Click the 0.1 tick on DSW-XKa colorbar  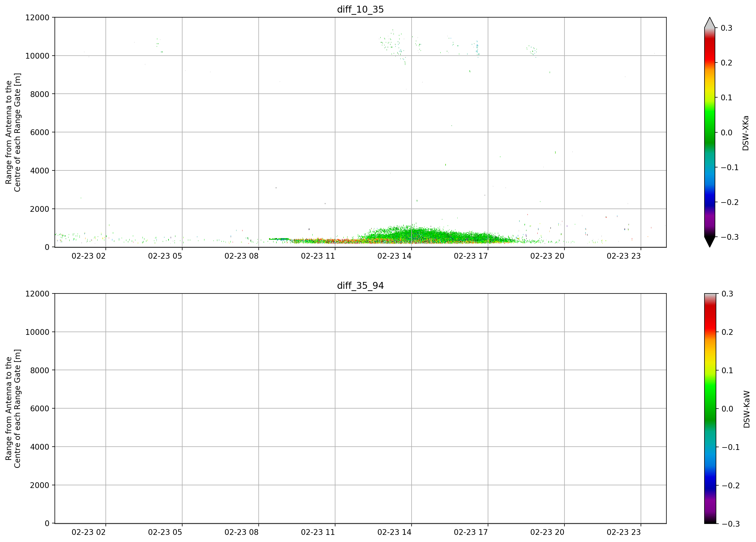(727, 98)
